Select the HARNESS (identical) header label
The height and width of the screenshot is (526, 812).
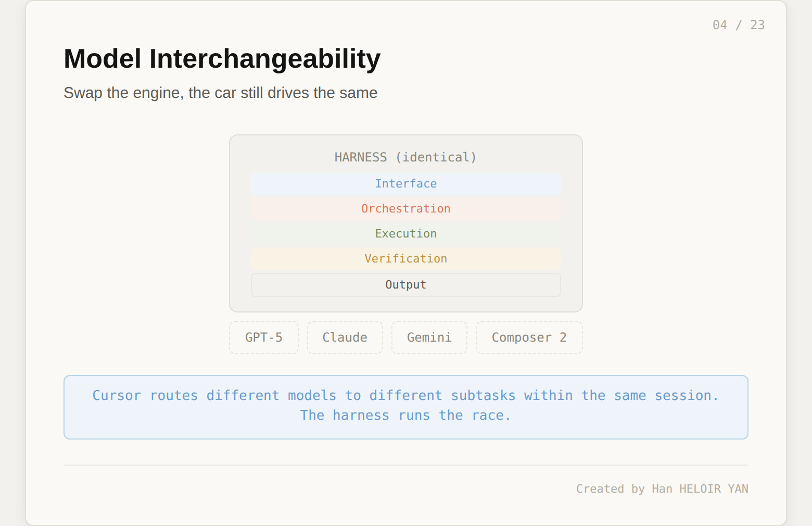(405, 157)
